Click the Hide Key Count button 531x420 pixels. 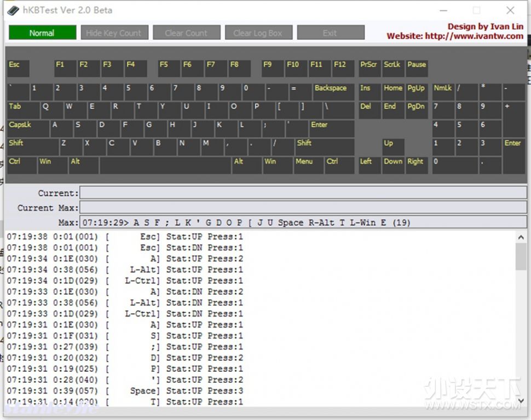pos(114,33)
